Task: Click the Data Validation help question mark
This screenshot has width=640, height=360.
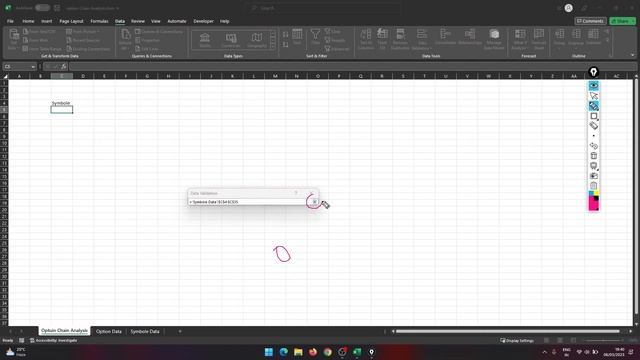Action: point(296,193)
